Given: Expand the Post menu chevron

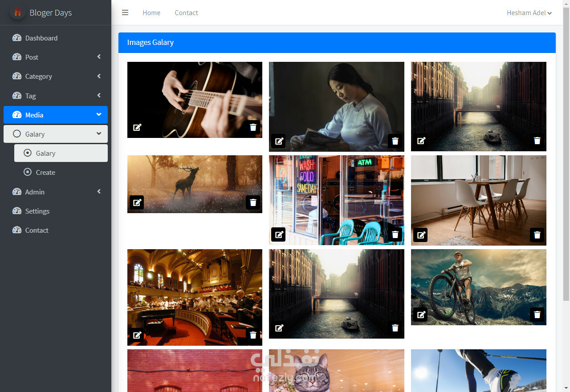Looking at the screenshot, I should coord(99,57).
